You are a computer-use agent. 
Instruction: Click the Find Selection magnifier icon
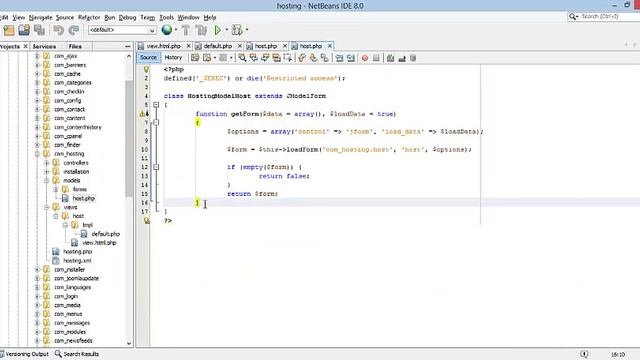pyautogui.click(x=242, y=58)
